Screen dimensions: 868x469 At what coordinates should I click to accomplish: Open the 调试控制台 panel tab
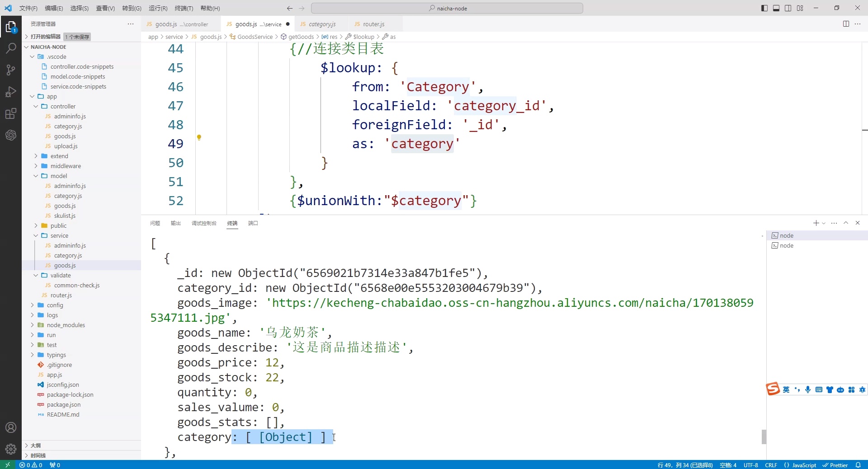(204, 223)
